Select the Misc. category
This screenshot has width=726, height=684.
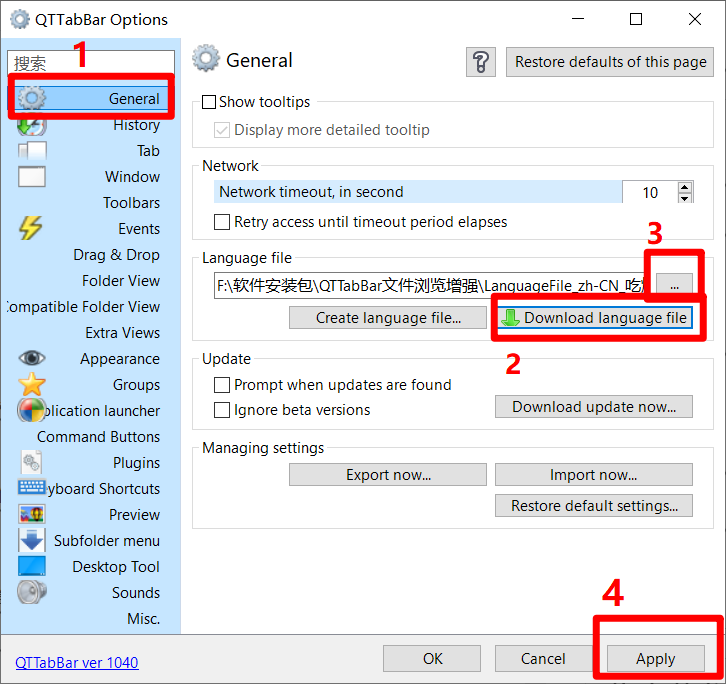click(x=144, y=619)
